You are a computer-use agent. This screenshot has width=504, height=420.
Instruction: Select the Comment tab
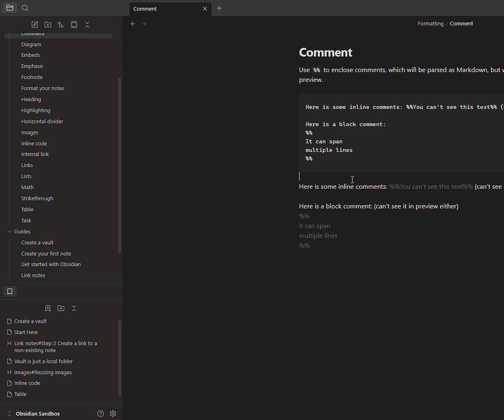pos(145,8)
